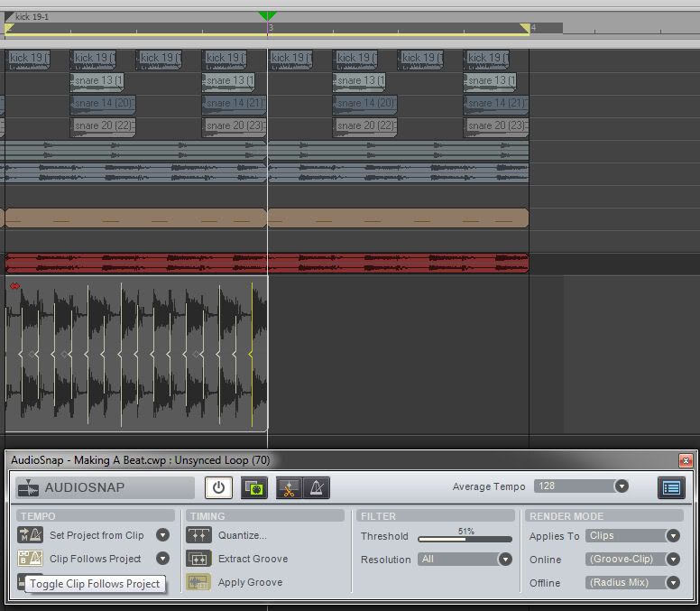Open the Resolution dropdown set to All
700x611 pixels.
[505, 560]
